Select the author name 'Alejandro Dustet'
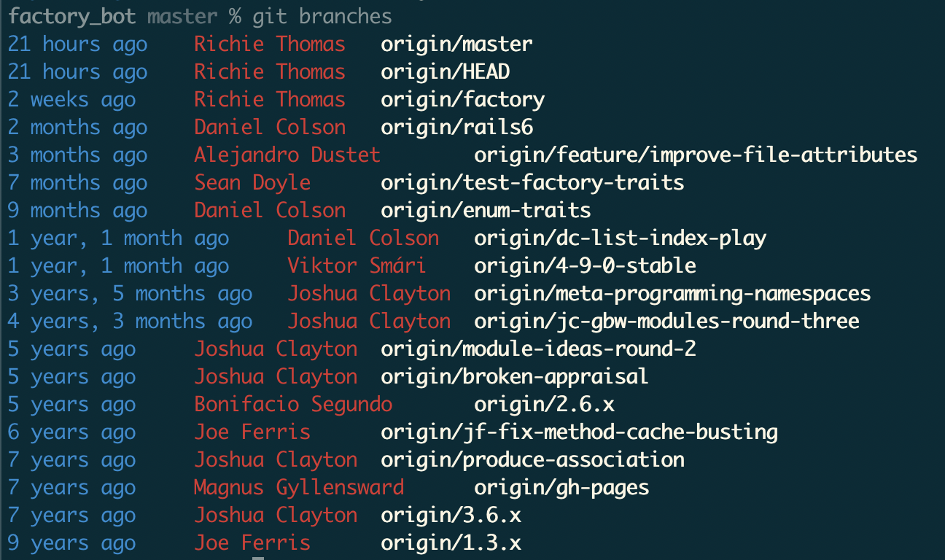The height and width of the screenshot is (560, 945). (287, 155)
